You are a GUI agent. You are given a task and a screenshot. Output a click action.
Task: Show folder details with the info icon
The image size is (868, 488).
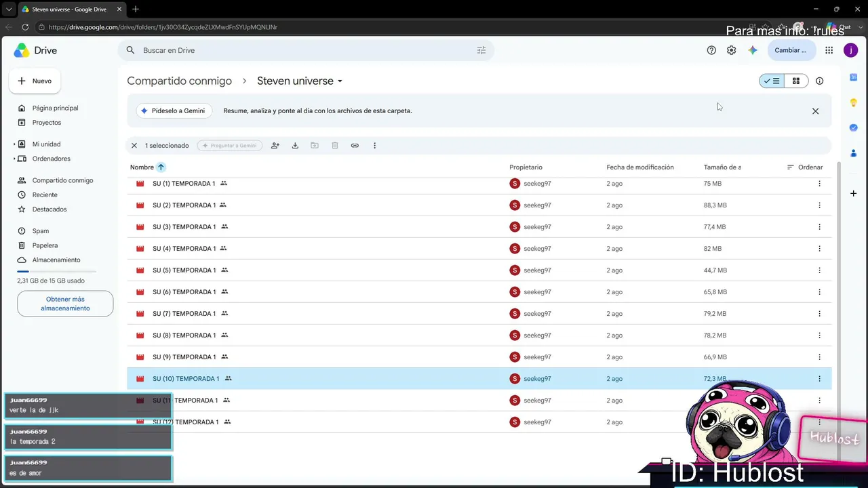[819, 81]
